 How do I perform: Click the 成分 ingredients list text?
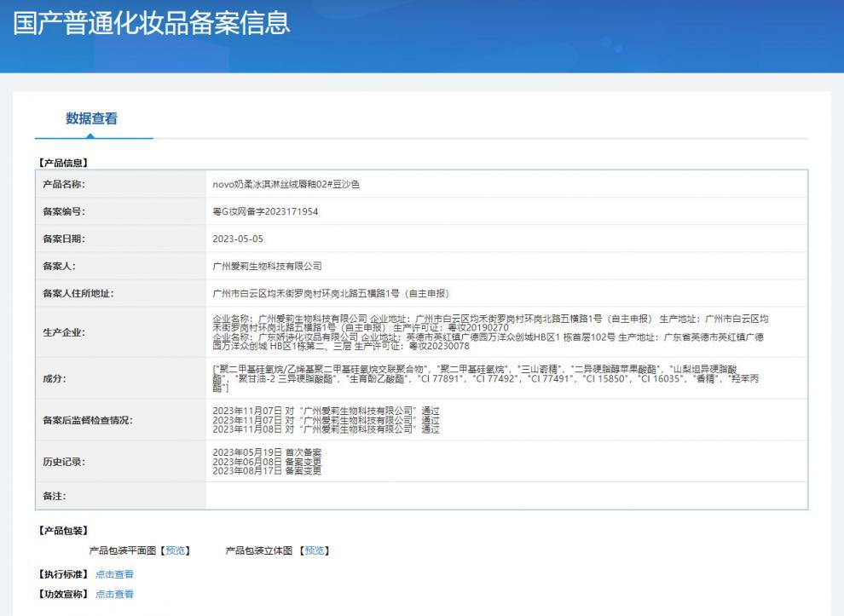click(486, 378)
